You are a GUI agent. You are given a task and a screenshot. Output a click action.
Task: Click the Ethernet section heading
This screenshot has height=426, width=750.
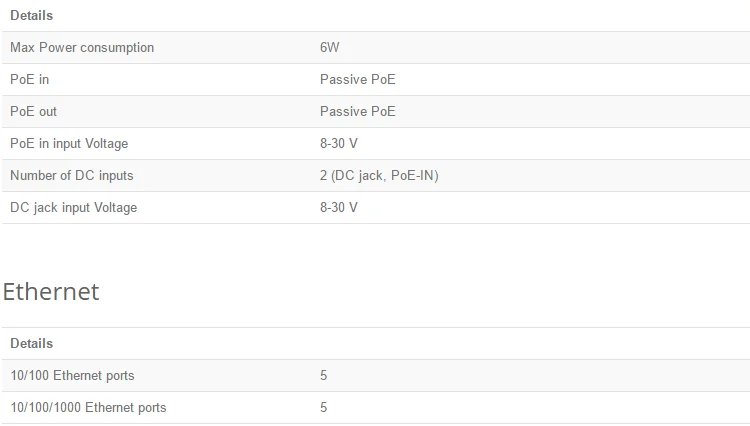point(51,292)
